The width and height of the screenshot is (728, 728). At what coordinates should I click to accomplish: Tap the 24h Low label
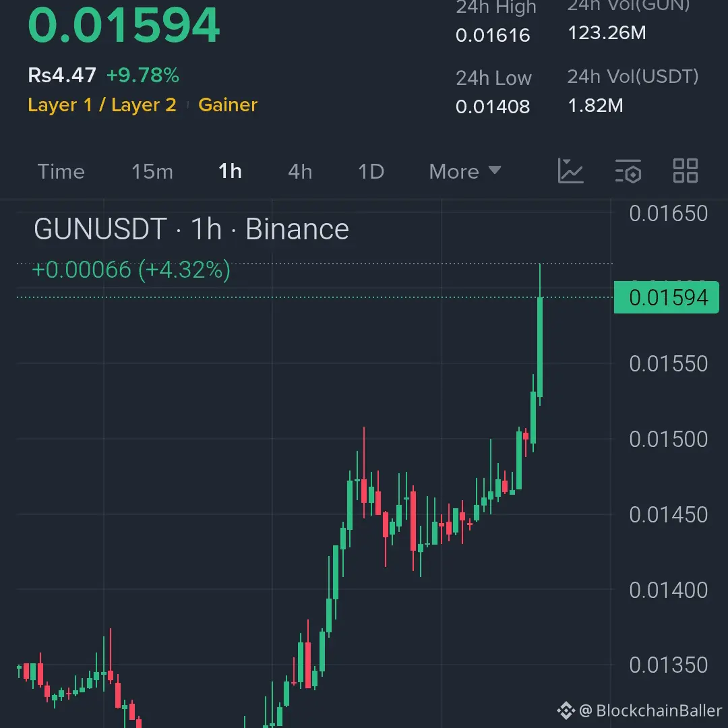click(x=493, y=78)
